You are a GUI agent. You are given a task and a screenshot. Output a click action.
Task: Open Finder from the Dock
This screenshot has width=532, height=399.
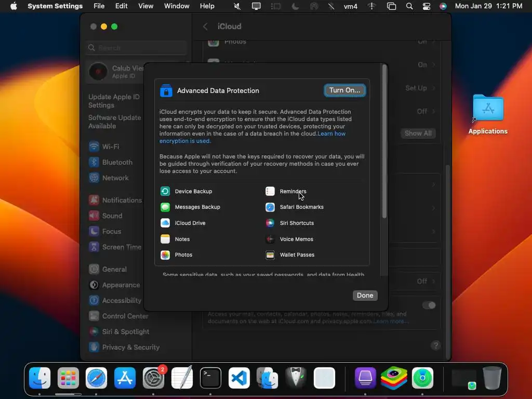[x=39, y=378]
